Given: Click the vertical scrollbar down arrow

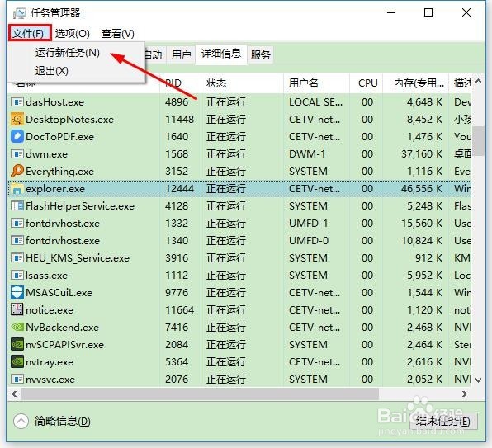Looking at the screenshot, I should (478, 380).
